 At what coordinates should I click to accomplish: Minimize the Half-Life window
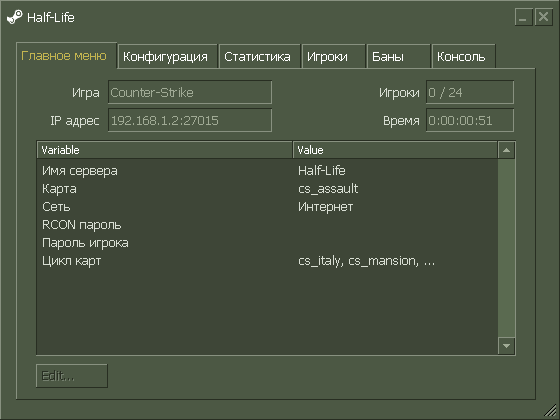pos(524,17)
